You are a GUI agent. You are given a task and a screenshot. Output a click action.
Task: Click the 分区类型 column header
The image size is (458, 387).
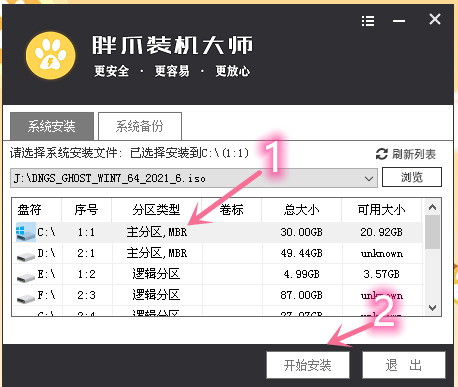tap(156, 210)
